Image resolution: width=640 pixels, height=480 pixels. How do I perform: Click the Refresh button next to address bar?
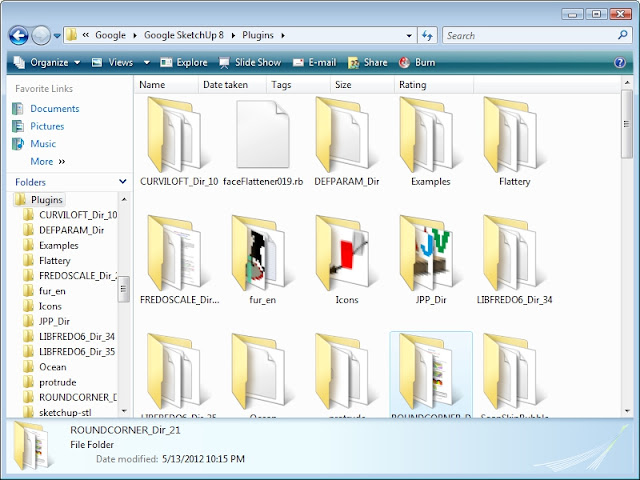[427, 36]
